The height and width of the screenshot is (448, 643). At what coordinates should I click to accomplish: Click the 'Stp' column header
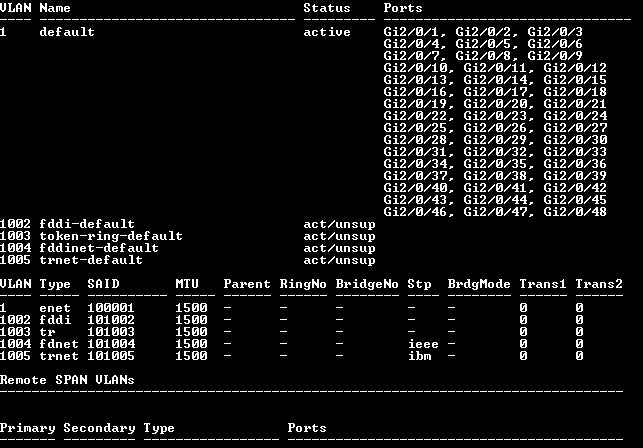pyautogui.click(x=419, y=284)
